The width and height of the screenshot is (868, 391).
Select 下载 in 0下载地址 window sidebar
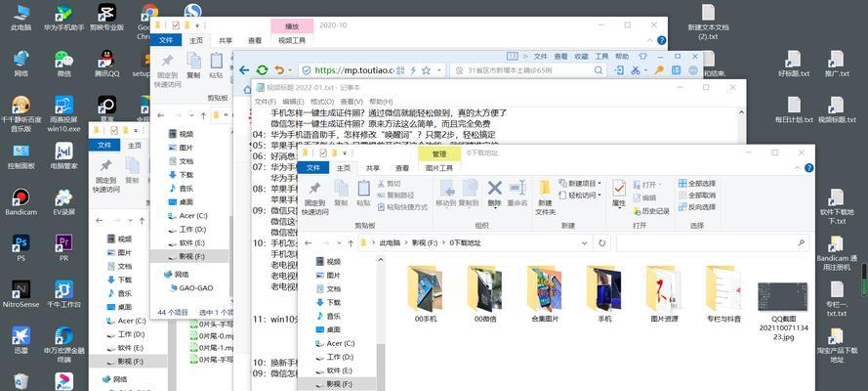click(x=334, y=302)
